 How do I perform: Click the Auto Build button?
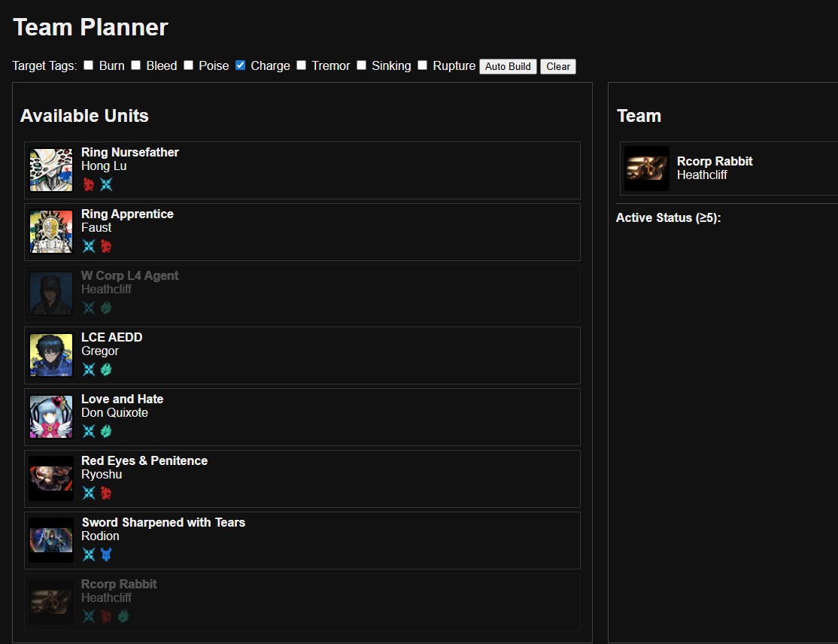508,66
